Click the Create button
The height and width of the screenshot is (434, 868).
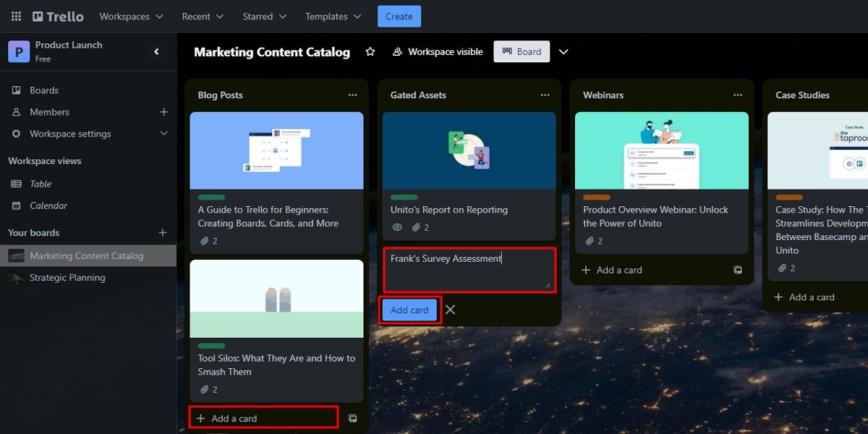[399, 16]
